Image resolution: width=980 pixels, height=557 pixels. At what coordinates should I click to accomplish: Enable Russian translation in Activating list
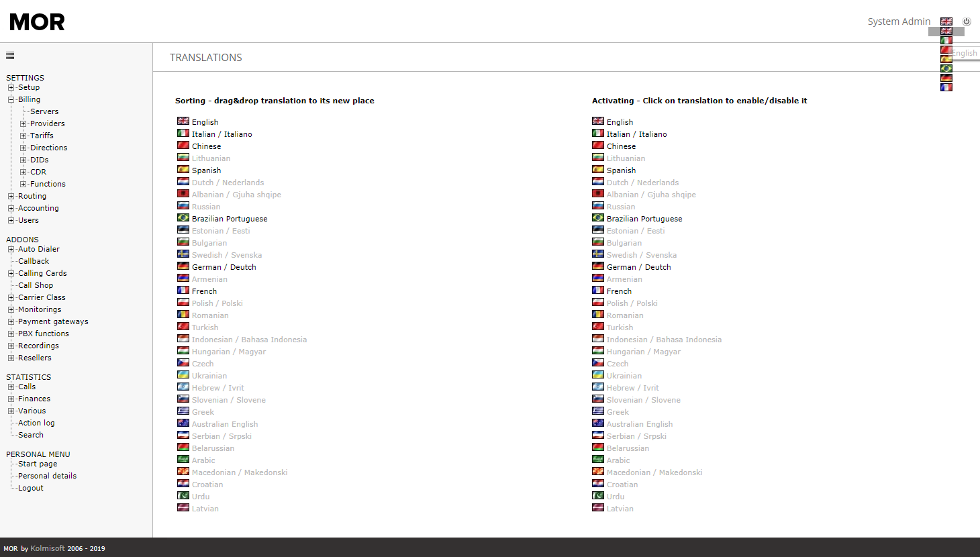pos(620,207)
